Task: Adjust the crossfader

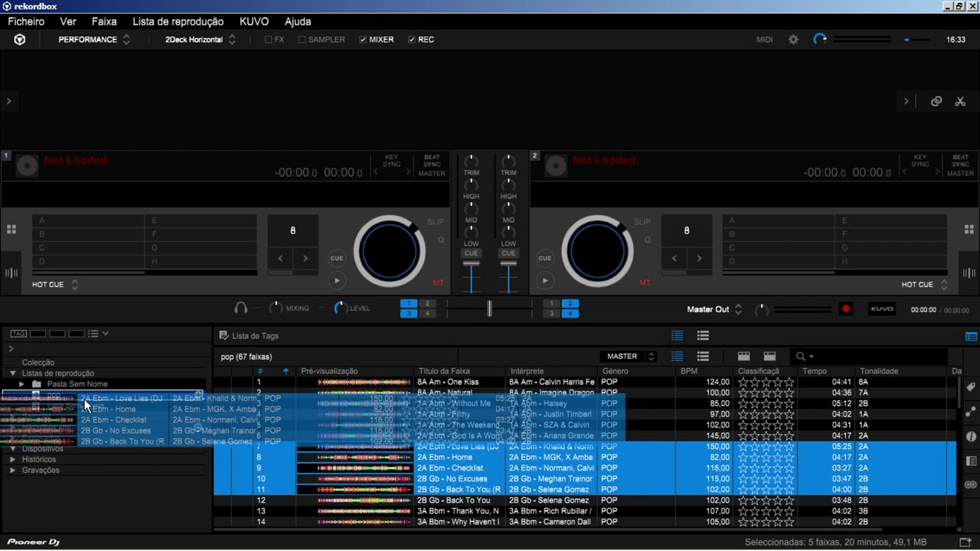Action: pyautogui.click(x=489, y=308)
